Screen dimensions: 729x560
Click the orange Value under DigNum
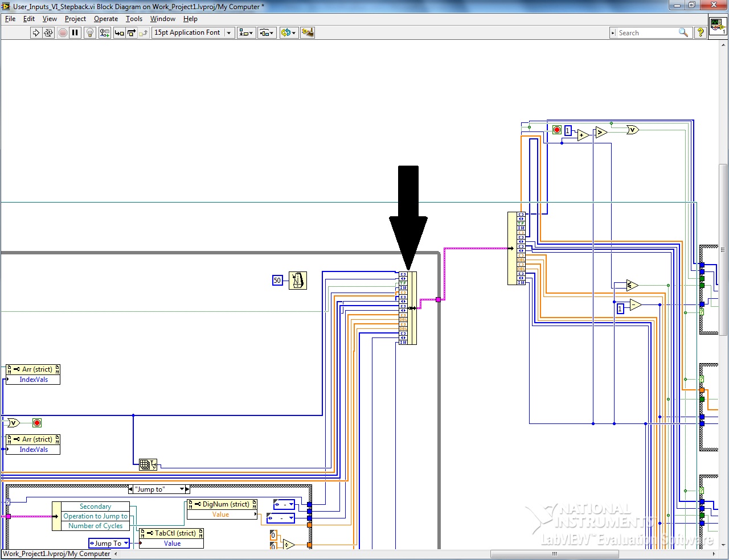tap(220, 514)
